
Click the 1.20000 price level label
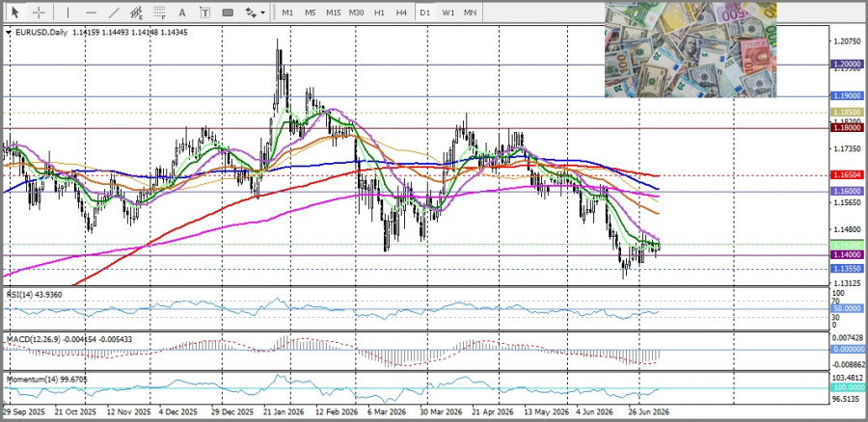[x=848, y=65]
